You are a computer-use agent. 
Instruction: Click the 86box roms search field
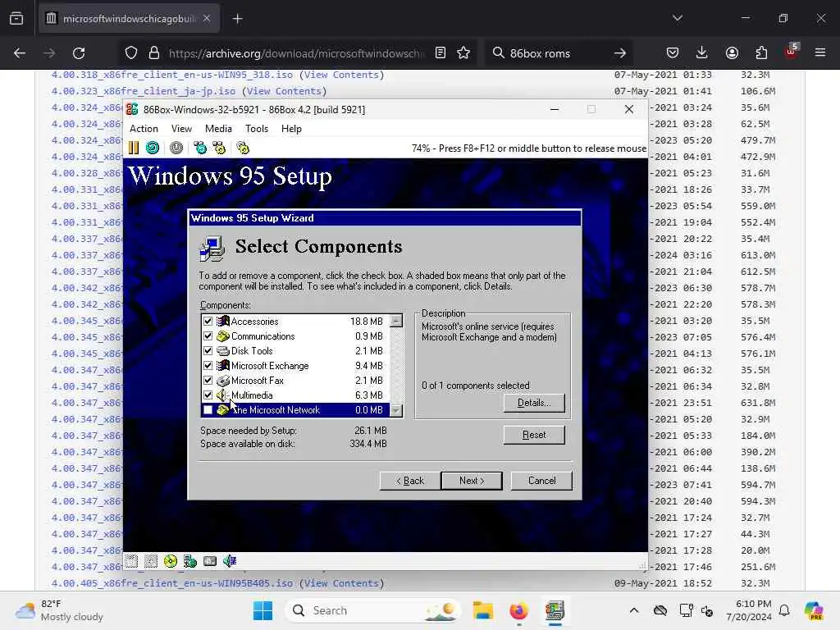coord(557,53)
